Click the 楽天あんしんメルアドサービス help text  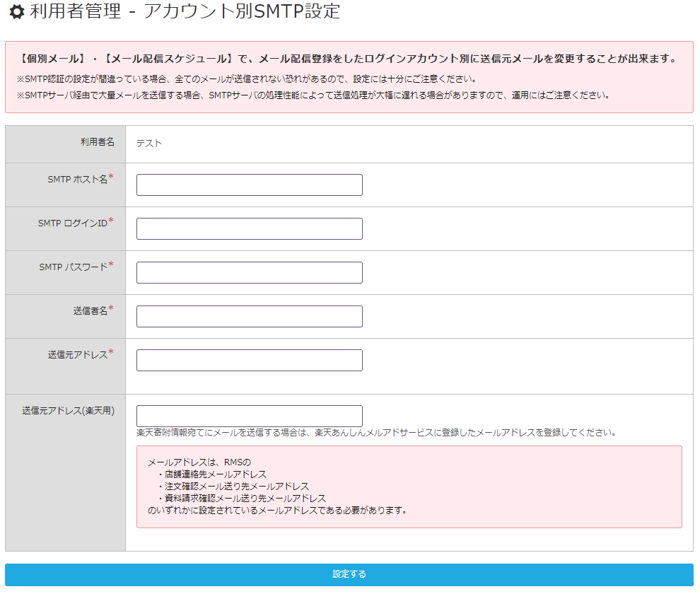[376, 432]
